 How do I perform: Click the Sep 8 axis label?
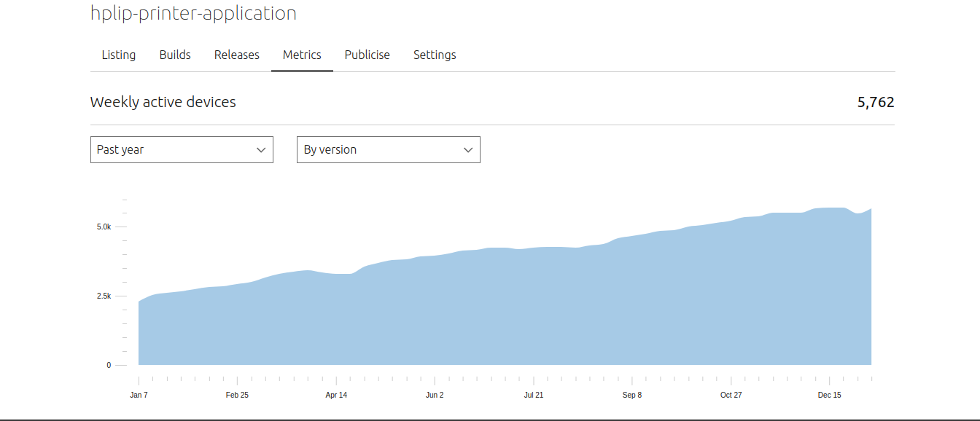point(632,395)
